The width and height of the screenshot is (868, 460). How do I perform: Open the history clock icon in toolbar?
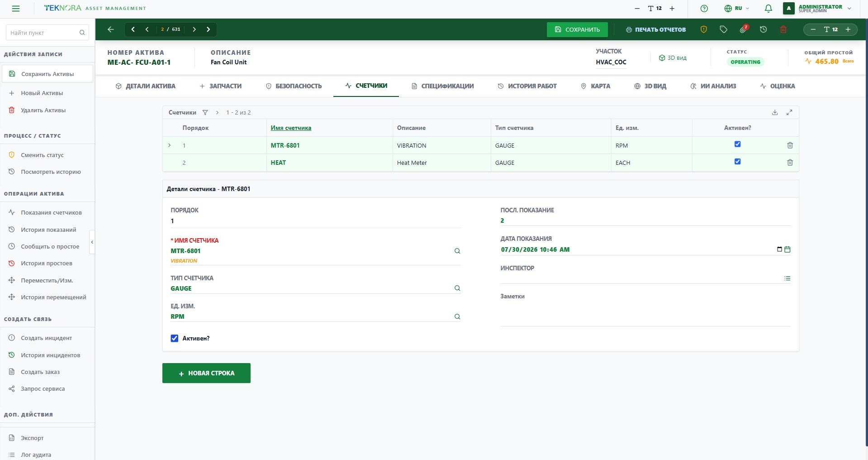coord(764,29)
